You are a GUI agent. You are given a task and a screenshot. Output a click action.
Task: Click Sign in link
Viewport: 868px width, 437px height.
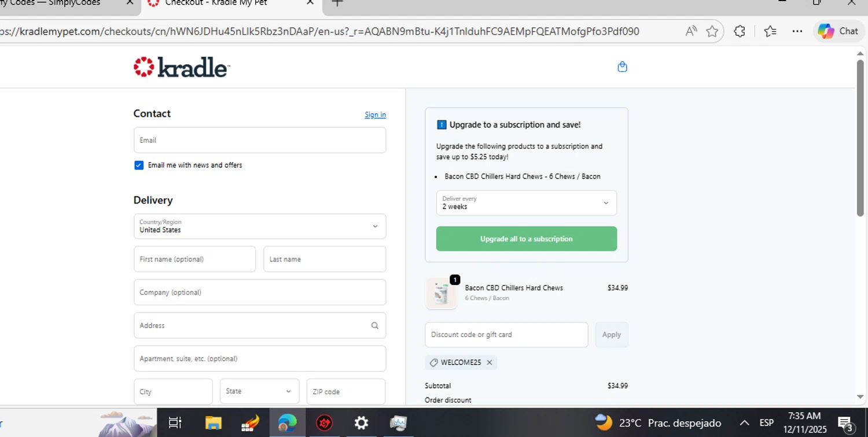coord(375,114)
